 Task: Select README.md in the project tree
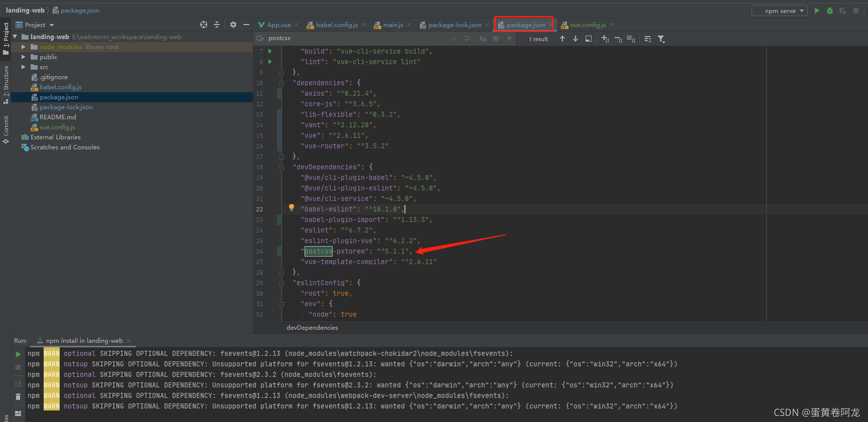click(x=58, y=117)
